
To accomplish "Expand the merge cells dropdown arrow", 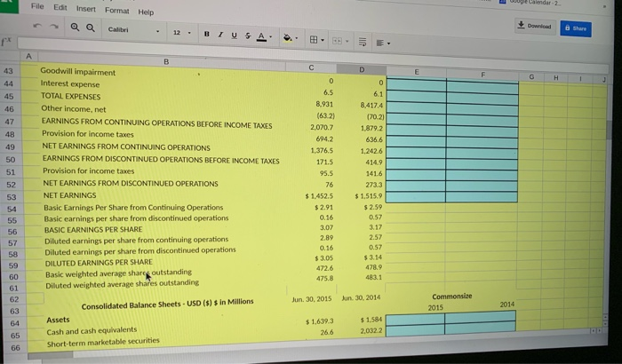I will 347,41.
